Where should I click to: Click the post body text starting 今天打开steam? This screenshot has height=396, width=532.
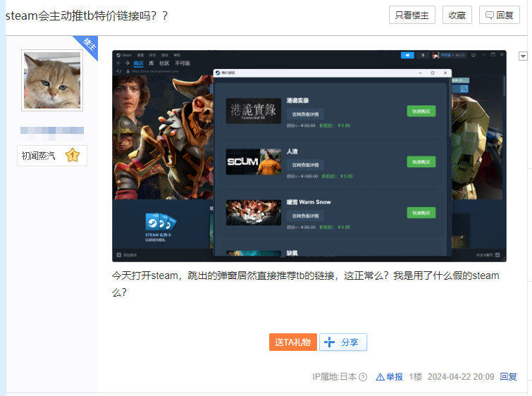pos(305,284)
